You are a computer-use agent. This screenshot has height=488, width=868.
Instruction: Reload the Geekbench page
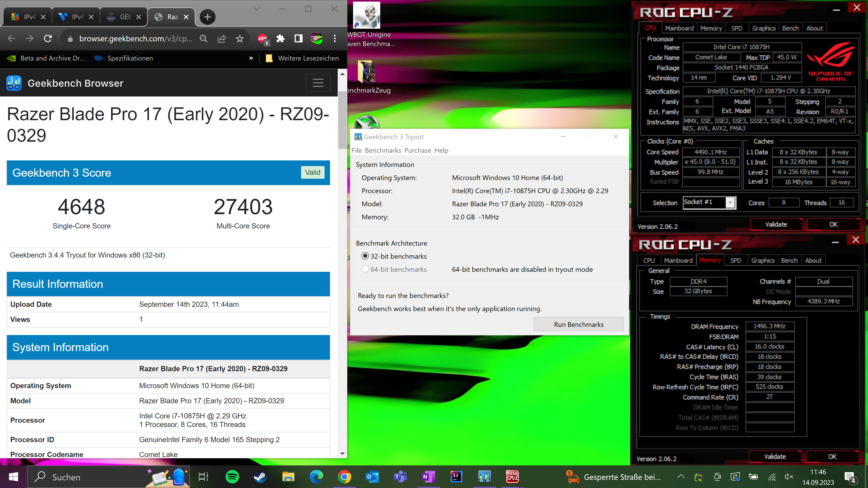coord(48,38)
